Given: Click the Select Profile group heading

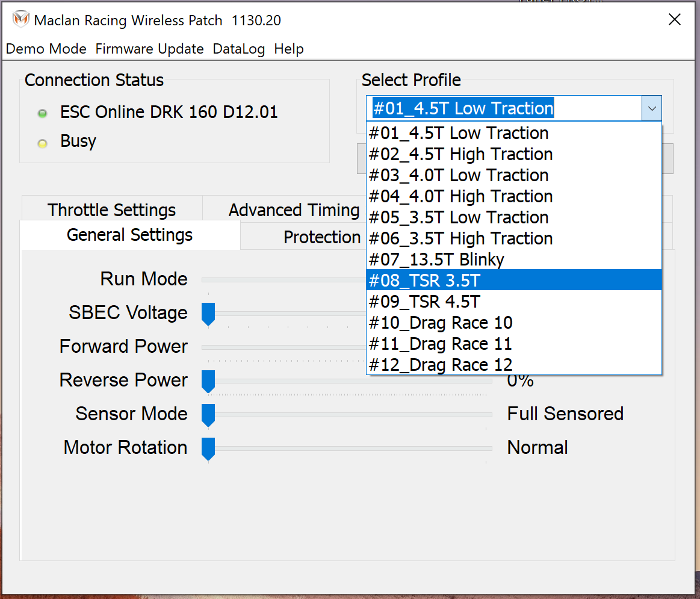Looking at the screenshot, I should click(x=411, y=81).
